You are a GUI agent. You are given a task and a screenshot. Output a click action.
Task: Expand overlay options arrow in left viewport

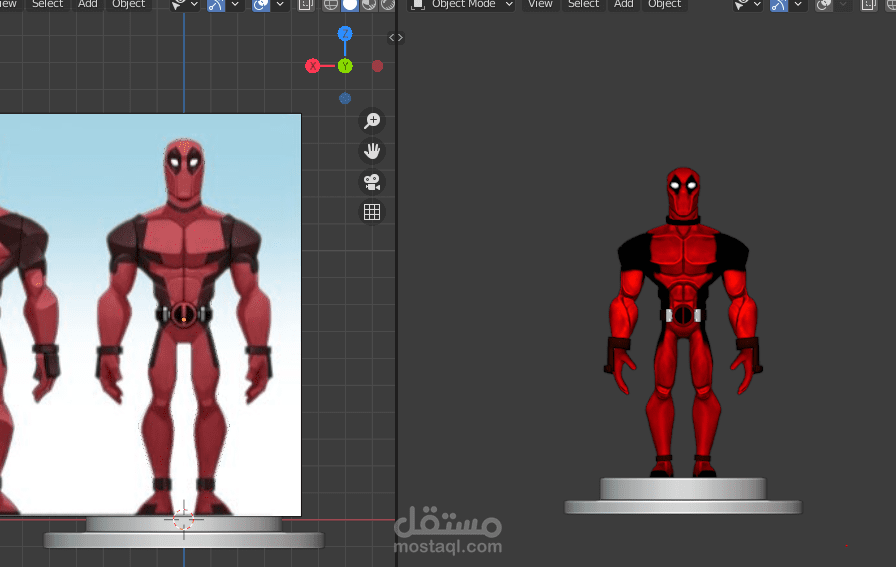[x=280, y=5]
